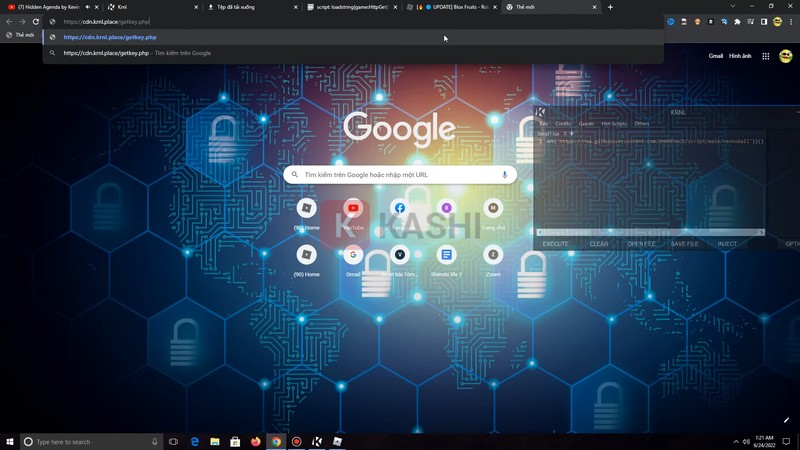Viewport: 800px width, 450px height.
Task: Start voice search with the microphone icon
Action: point(504,174)
